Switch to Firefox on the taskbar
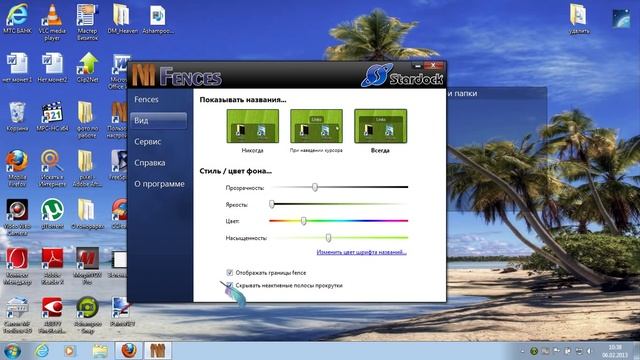The width and height of the screenshot is (640, 360). click(129, 351)
